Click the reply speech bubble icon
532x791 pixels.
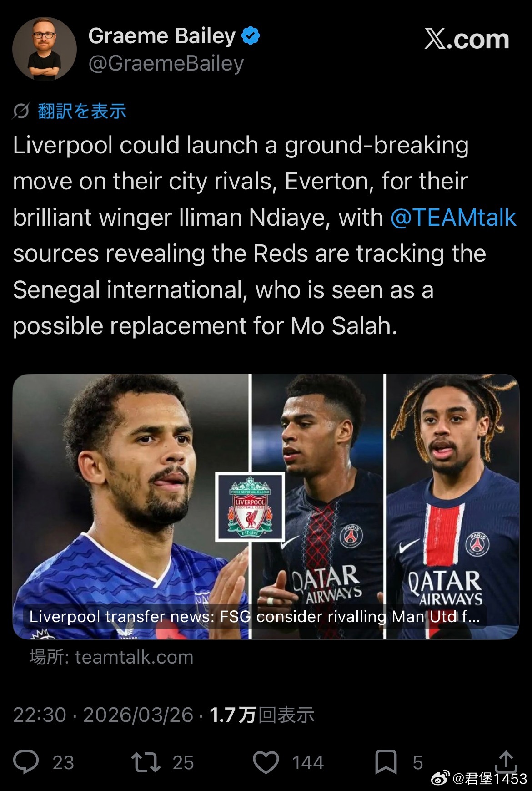coord(26,762)
